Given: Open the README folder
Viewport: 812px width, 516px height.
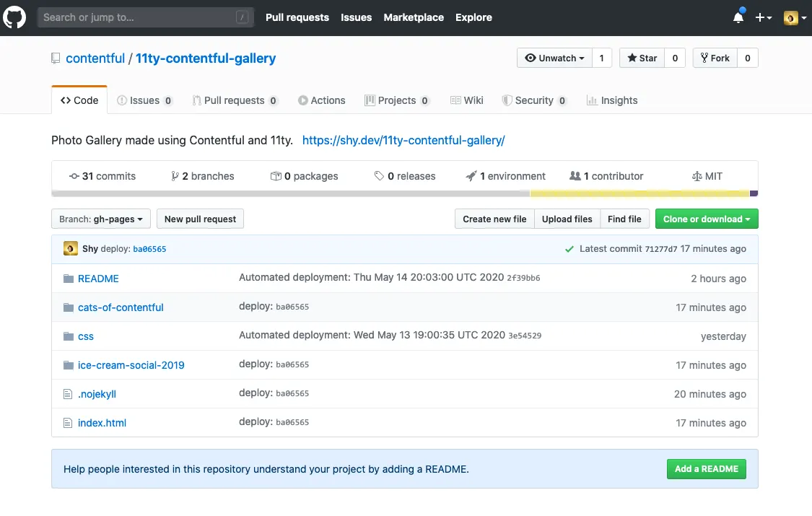Looking at the screenshot, I should (x=98, y=279).
